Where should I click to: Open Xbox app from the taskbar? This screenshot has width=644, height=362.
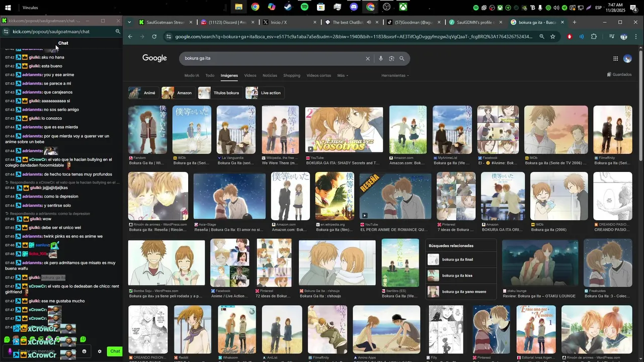tap(403, 7)
